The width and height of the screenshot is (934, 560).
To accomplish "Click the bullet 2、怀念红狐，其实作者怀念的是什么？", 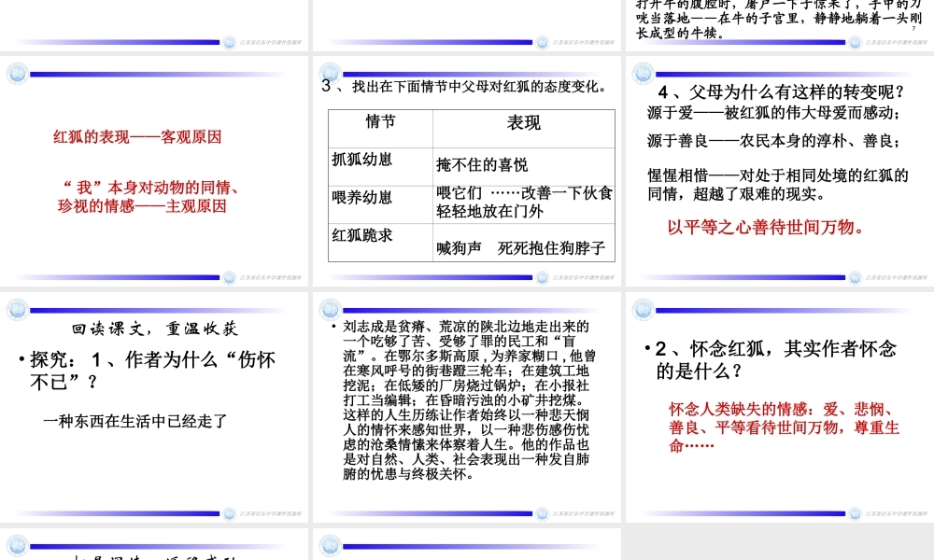I will [x=771, y=359].
